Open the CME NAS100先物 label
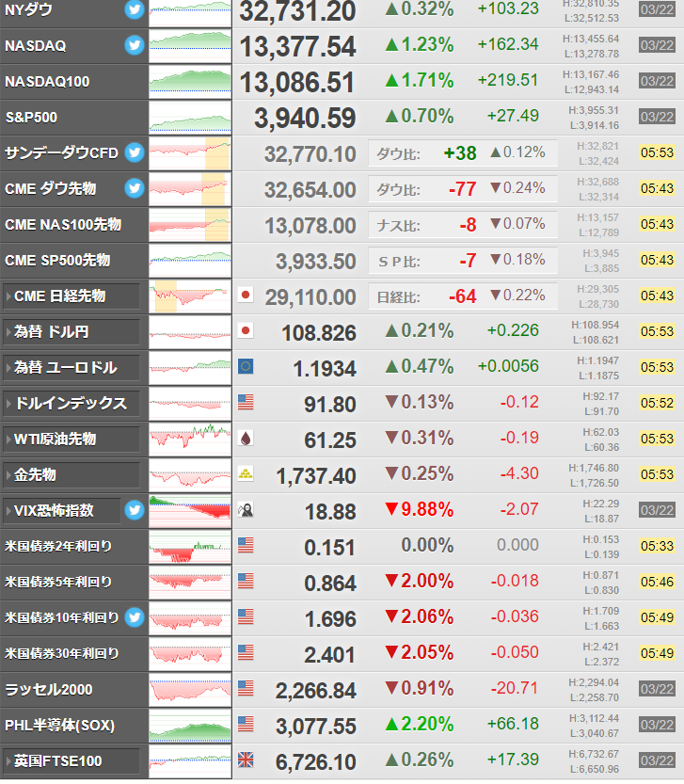 click(63, 225)
